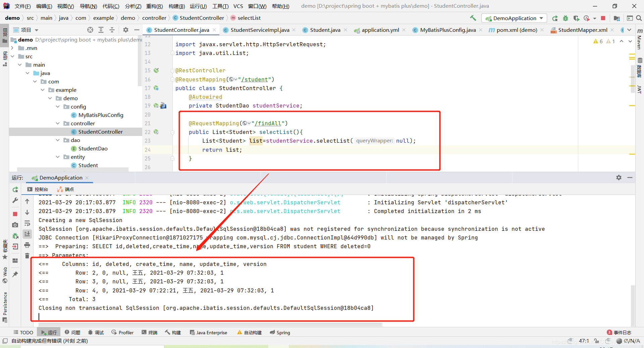
Task: Switch to 控制台 console tab
Action: [38, 189]
